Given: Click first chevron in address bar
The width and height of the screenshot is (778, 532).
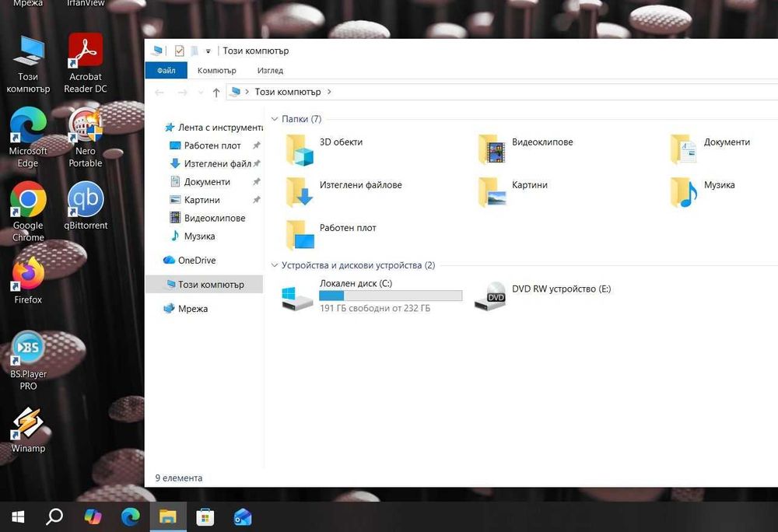Looking at the screenshot, I should [247, 92].
